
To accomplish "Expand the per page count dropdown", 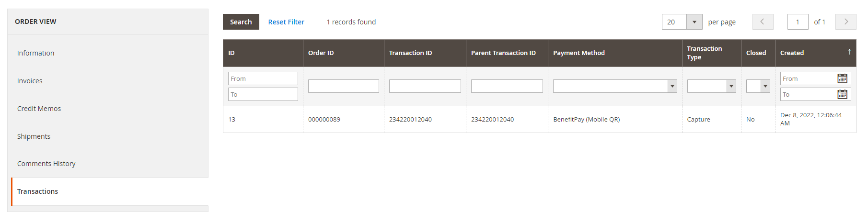I will coord(694,22).
